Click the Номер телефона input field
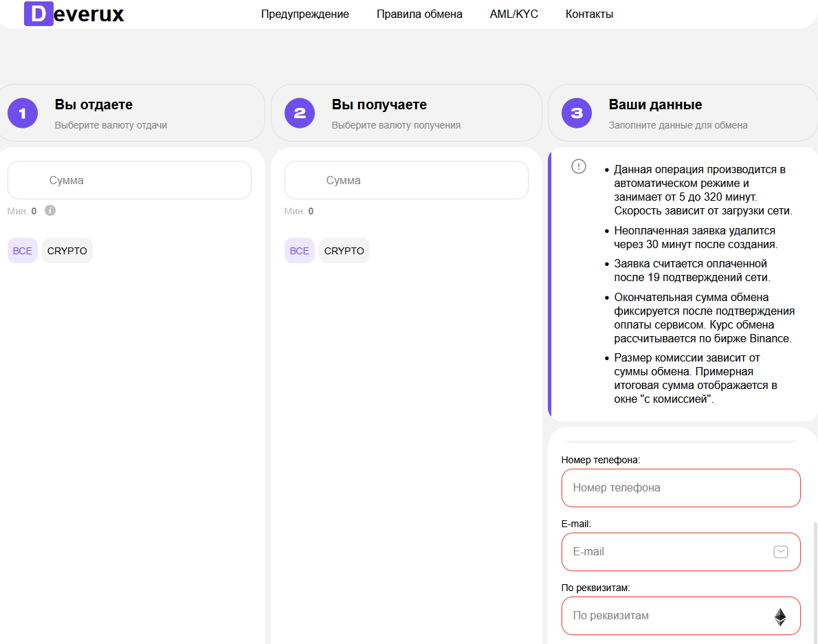Screen dimensions: 818x644 click(x=681, y=488)
